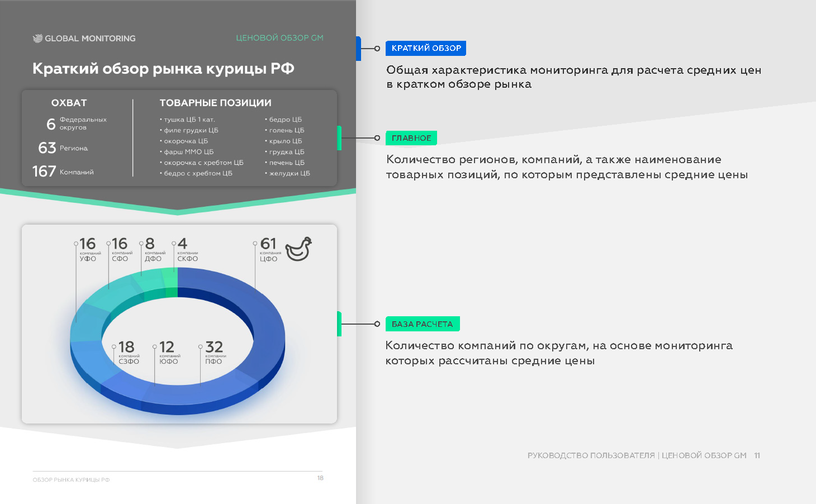The image size is (816, 504).
Task: Click the blue accent bar near КРАТКИЙ ОБЗОР
Action: point(358,48)
